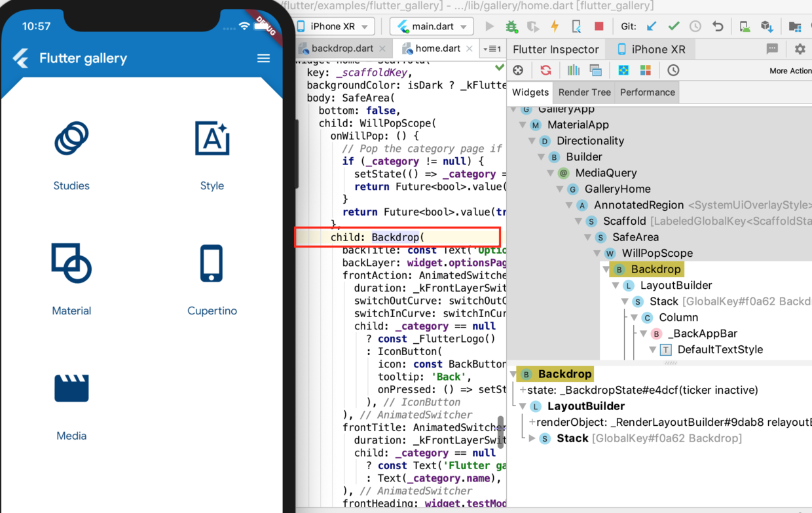This screenshot has width=812, height=513.
Task: Toggle Slow Animations clock icon
Action: (x=673, y=70)
